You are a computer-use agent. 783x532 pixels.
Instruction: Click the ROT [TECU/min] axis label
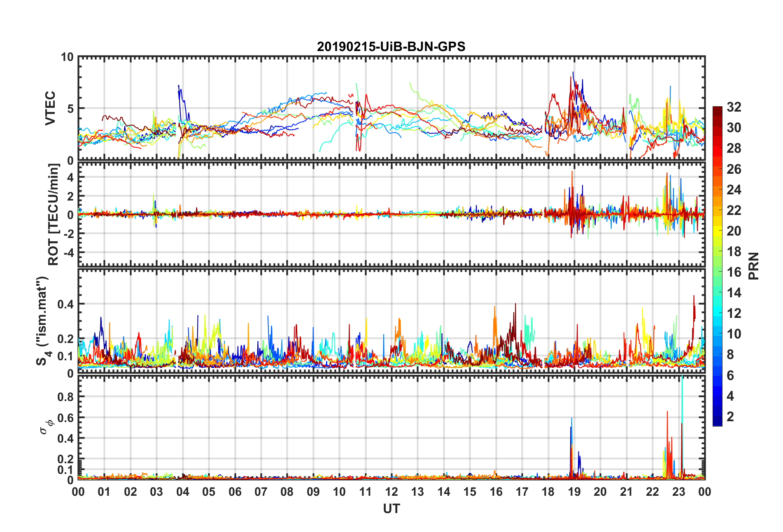click(x=54, y=215)
